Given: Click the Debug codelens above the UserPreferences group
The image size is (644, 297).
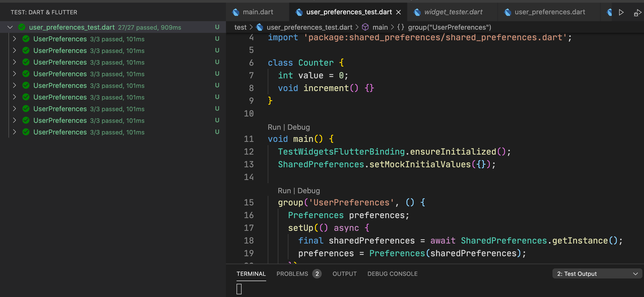Looking at the screenshot, I should [x=309, y=190].
